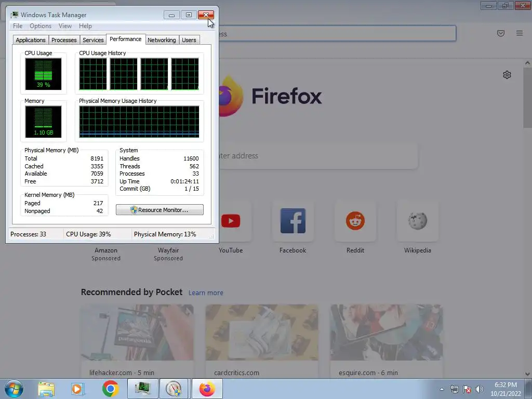This screenshot has height=399, width=532.
Task: Click the Save to Pocket icon in Firefox
Action: [501, 33]
